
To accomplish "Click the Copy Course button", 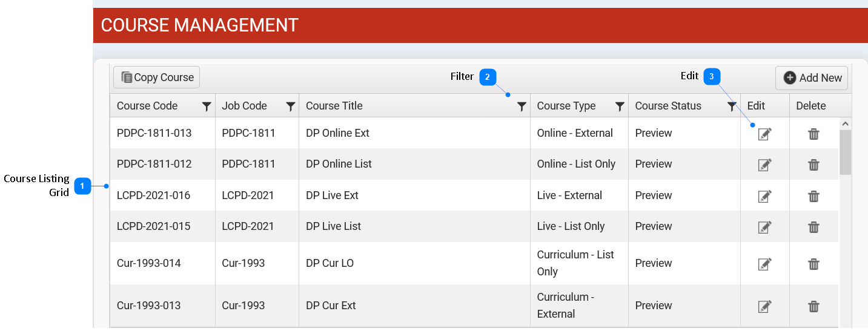I will click(x=157, y=77).
